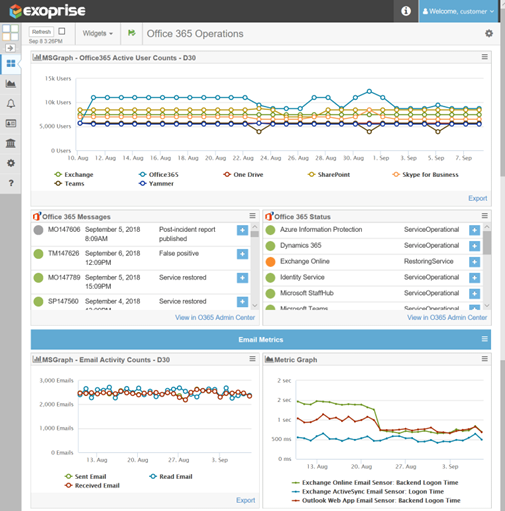Image resolution: width=505 pixels, height=511 pixels.
Task: Click the Status list scroll-down arrow
Action: pyautogui.click(x=487, y=306)
